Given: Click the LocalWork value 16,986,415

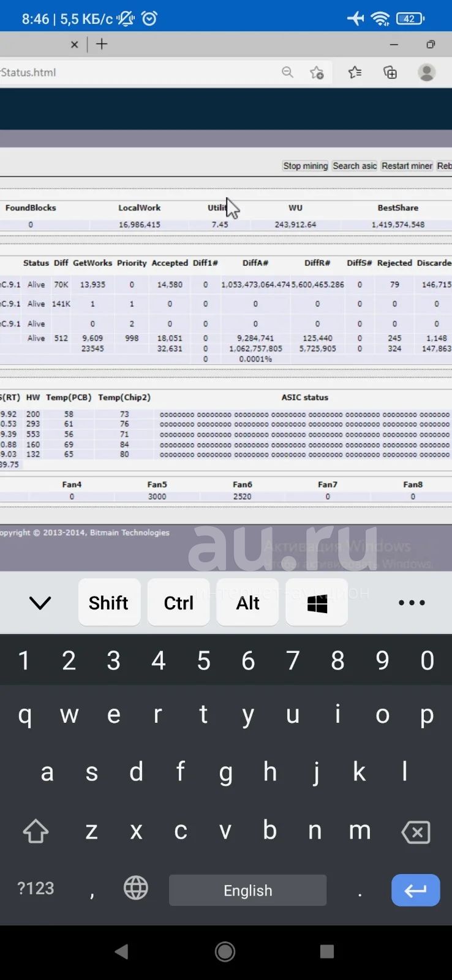Looking at the screenshot, I should coord(140,225).
